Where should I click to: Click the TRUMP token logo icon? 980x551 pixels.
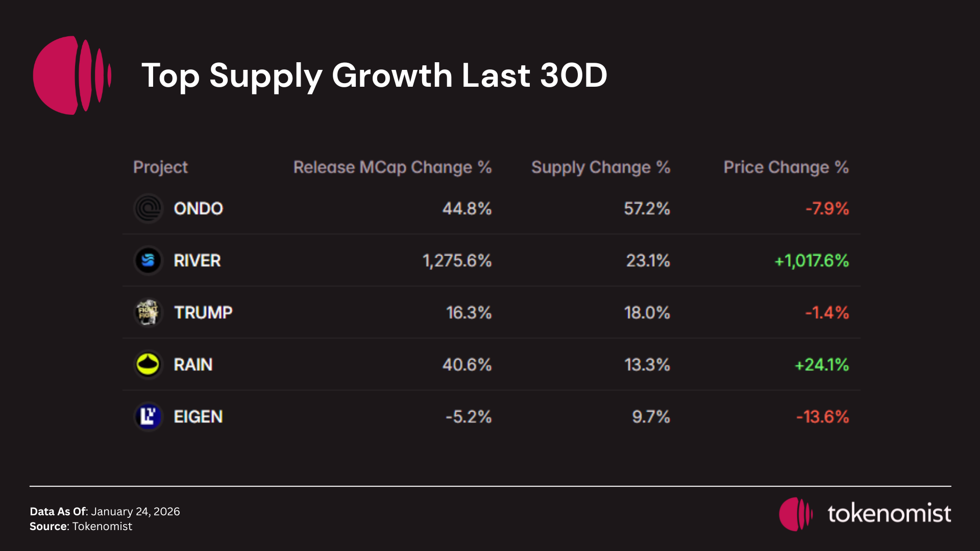tap(148, 312)
